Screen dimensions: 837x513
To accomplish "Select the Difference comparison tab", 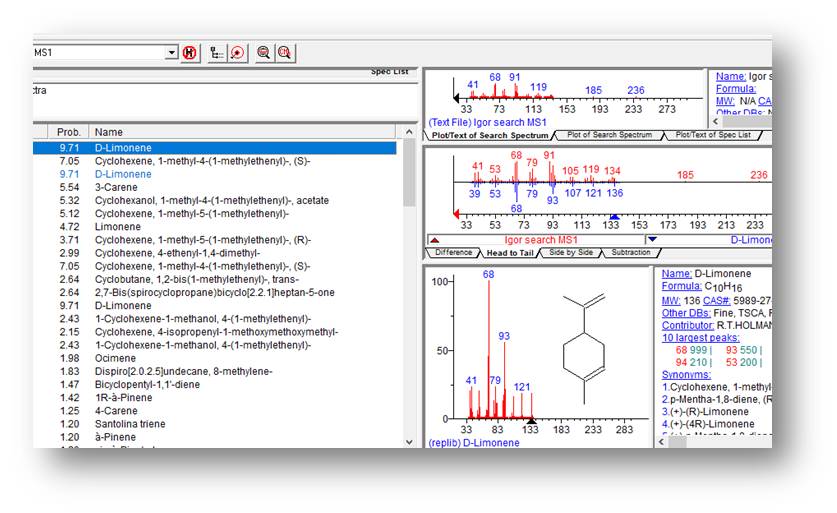I will tap(454, 252).
